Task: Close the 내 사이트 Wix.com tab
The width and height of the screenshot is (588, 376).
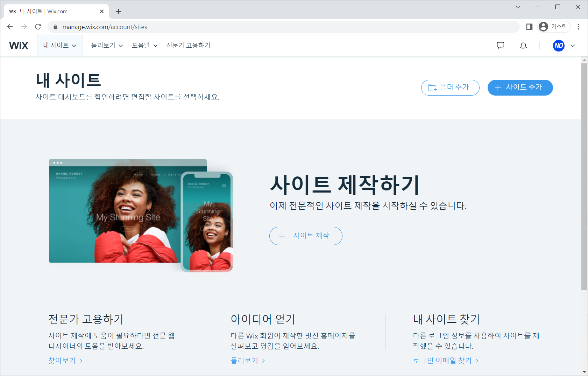Action: coord(102,12)
